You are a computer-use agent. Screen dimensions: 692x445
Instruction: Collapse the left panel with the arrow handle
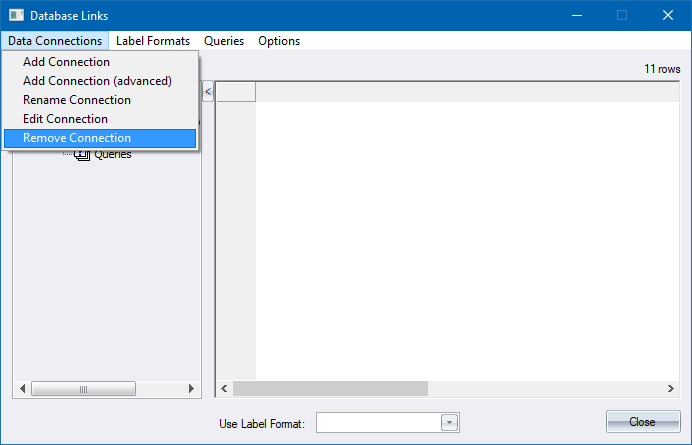point(208,92)
